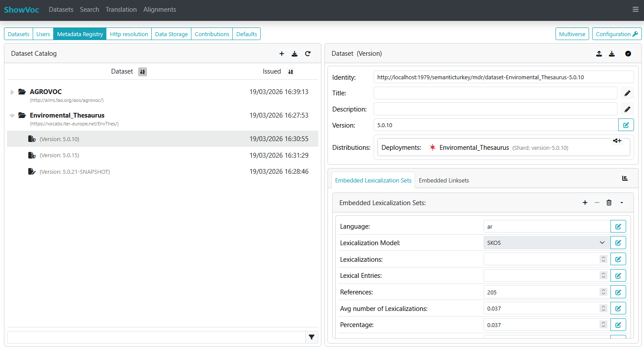This screenshot has width=644, height=351.
Task: Click the upload icon in Dataset Version header
Action: (599, 54)
